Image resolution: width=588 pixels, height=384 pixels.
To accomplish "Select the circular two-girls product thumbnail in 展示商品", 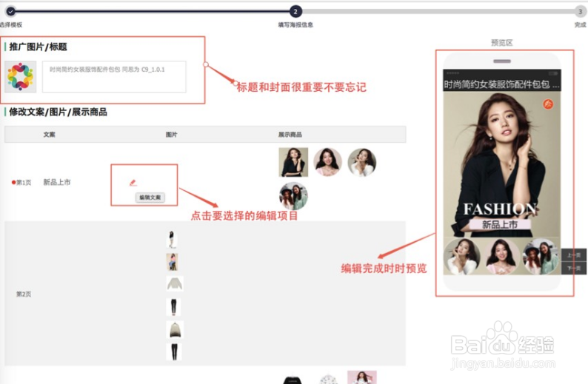I will (x=293, y=196).
